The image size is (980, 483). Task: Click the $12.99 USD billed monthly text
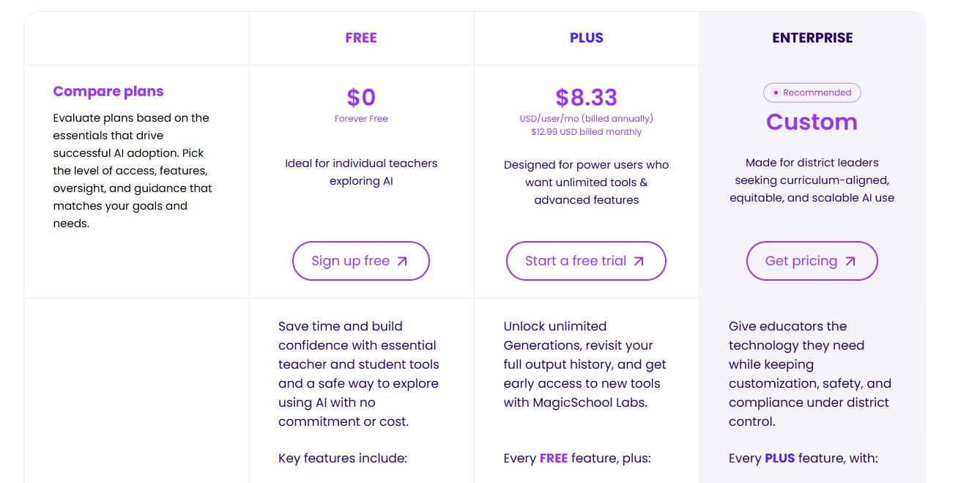tap(586, 131)
